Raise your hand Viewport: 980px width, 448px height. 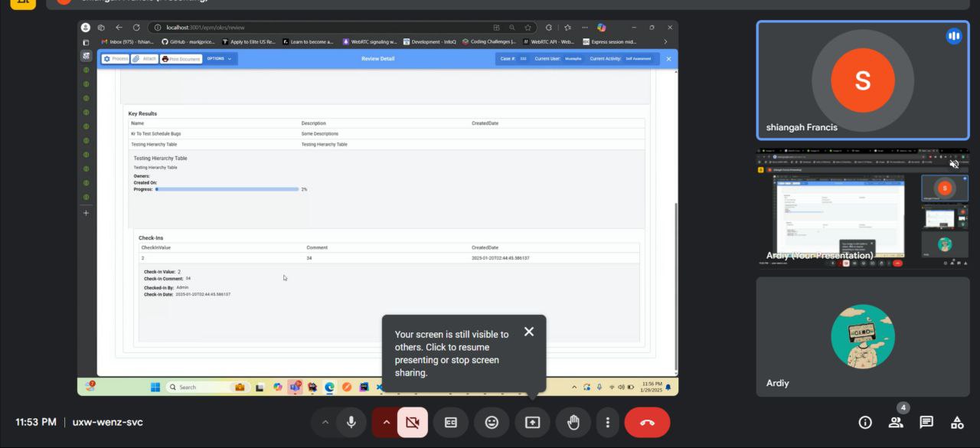(x=573, y=422)
